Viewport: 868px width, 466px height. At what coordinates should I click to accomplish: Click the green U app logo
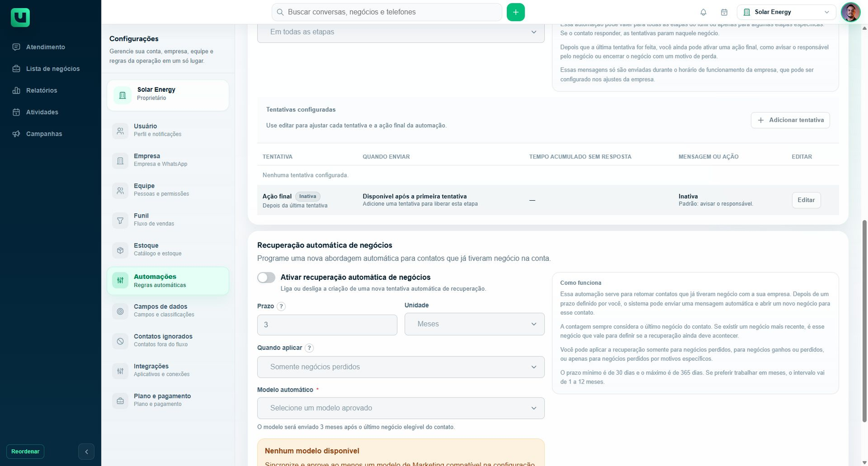[x=20, y=17]
